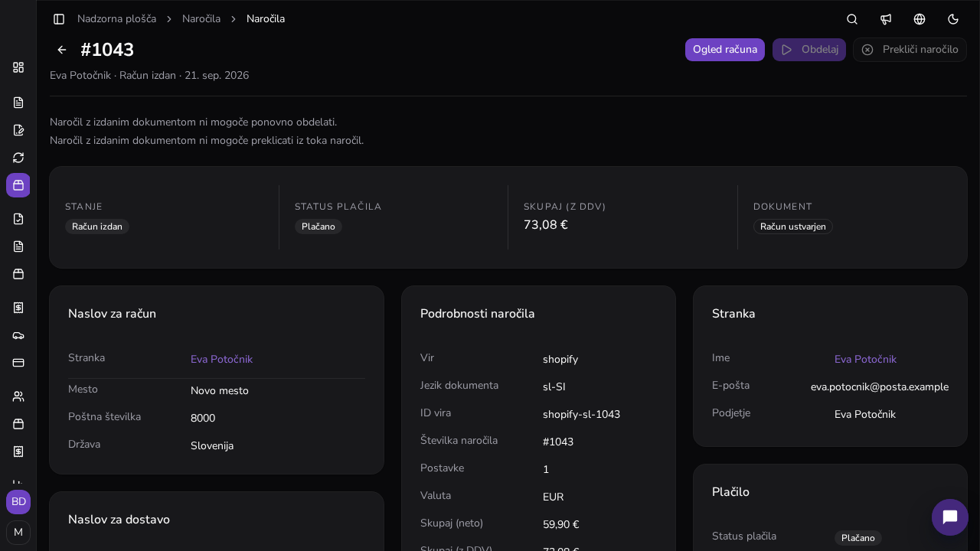The width and height of the screenshot is (980, 551).
Task: Go to Nadzorna plošča breadcrumb
Action: pyautogui.click(x=116, y=19)
